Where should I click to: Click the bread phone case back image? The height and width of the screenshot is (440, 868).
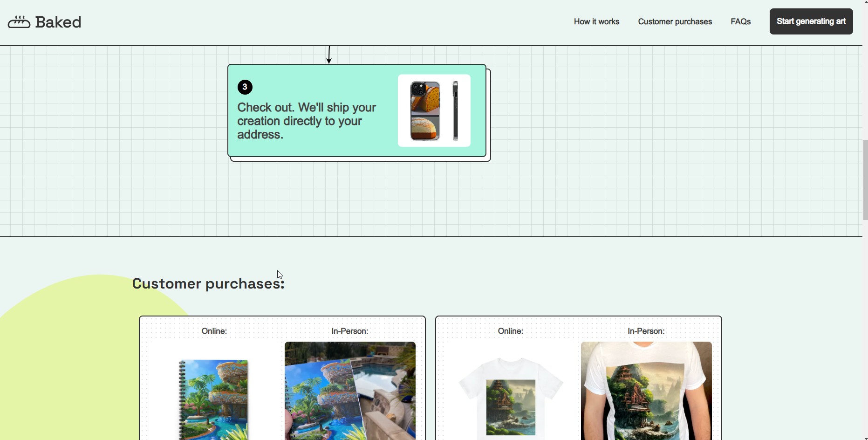[425, 111]
